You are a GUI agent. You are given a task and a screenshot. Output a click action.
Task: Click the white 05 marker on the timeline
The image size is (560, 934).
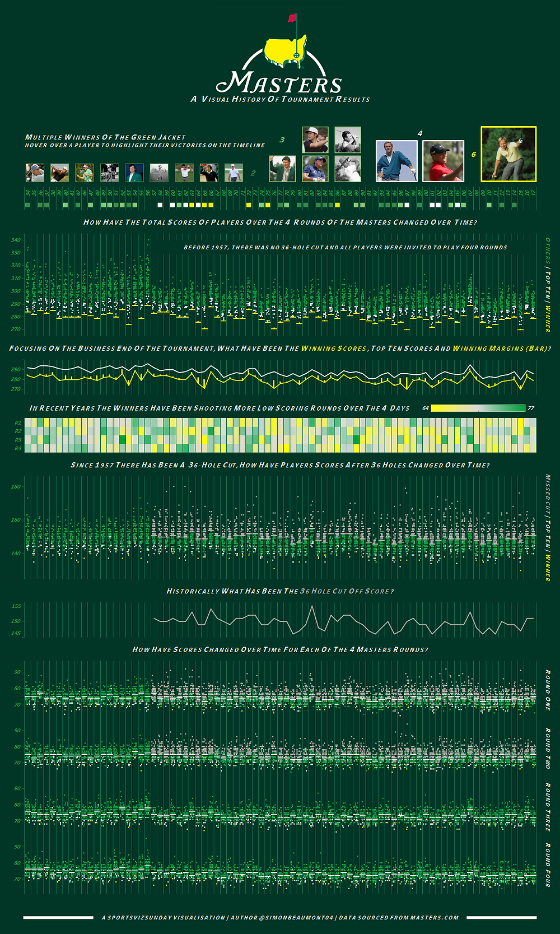click(458, 205)
